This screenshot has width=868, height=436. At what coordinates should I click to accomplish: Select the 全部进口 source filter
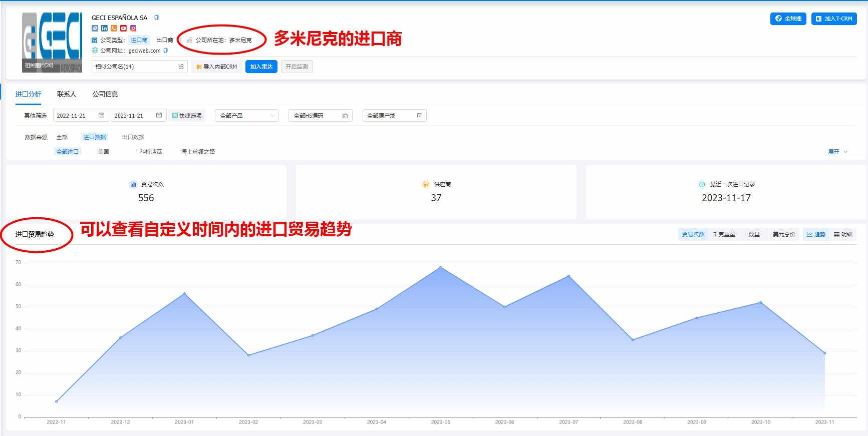pos(67,152)
